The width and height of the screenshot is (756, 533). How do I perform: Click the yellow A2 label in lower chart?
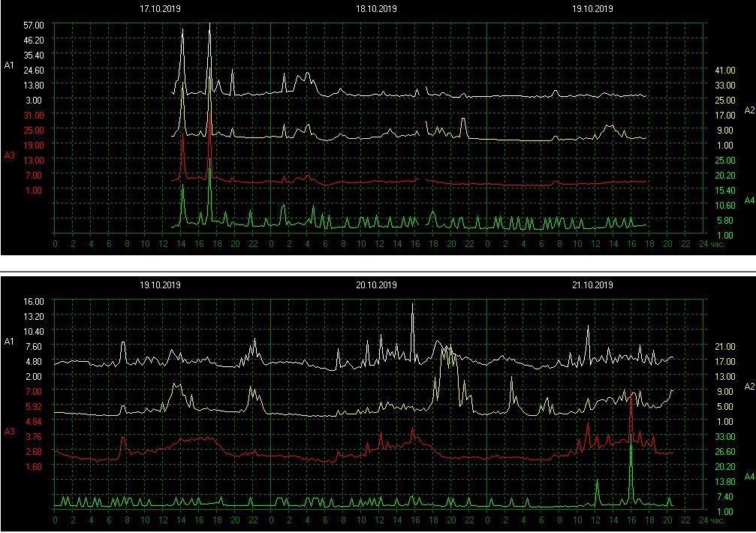[748, 387]
